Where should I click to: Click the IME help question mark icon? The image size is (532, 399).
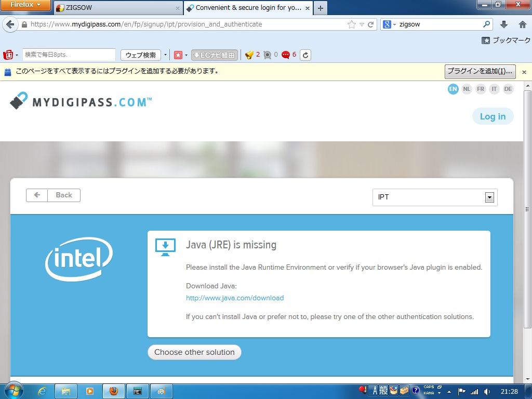pyautogui.click(x=415, y=391)
